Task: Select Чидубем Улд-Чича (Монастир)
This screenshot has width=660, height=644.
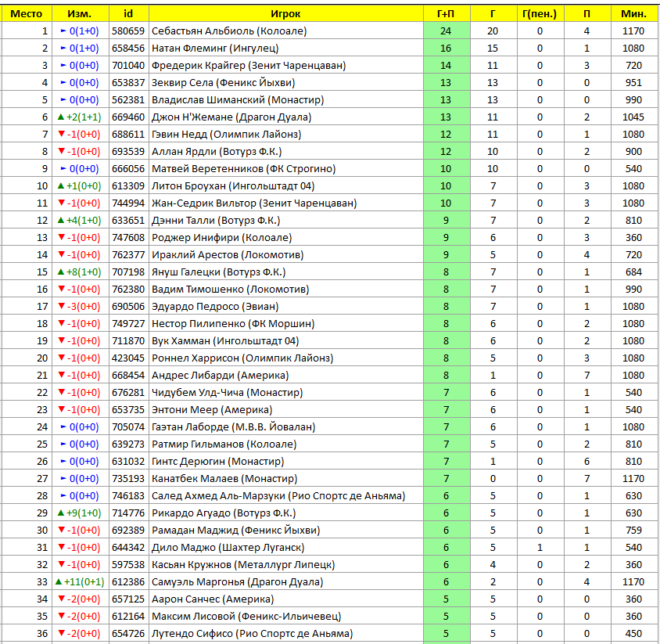Action: (228, 393)
